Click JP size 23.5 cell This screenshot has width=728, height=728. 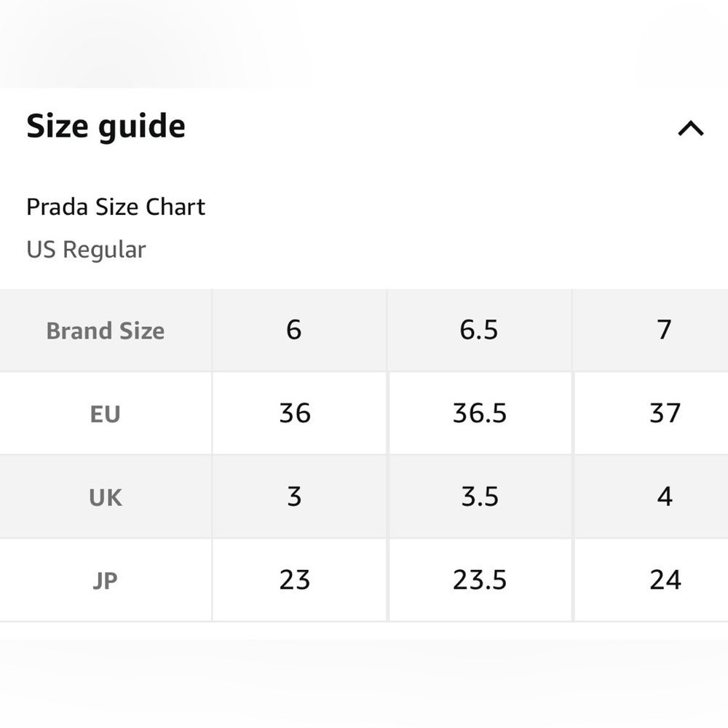click(x=480, y=580)
